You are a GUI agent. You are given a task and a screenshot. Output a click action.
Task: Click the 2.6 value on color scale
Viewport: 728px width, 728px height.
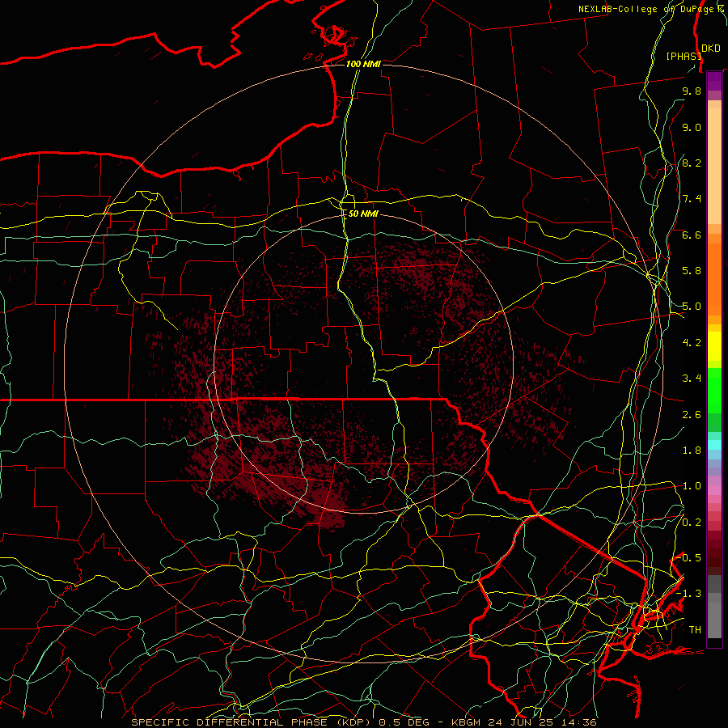692,415
